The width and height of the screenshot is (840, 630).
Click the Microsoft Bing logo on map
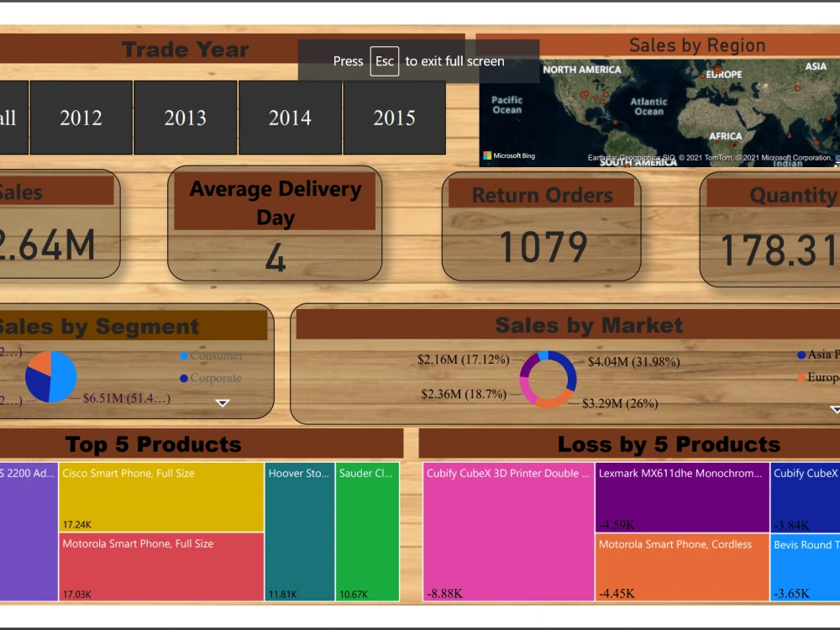click(x=509, y=156)
